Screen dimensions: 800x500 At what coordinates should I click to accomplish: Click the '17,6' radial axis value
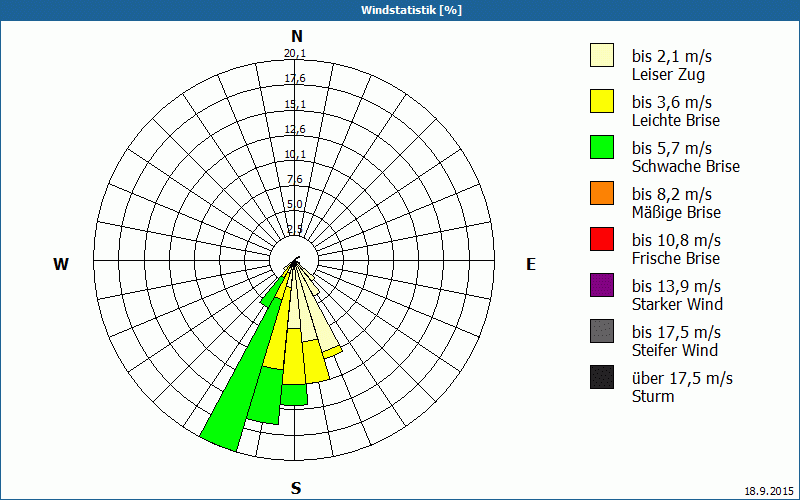[x=295, y=78]
